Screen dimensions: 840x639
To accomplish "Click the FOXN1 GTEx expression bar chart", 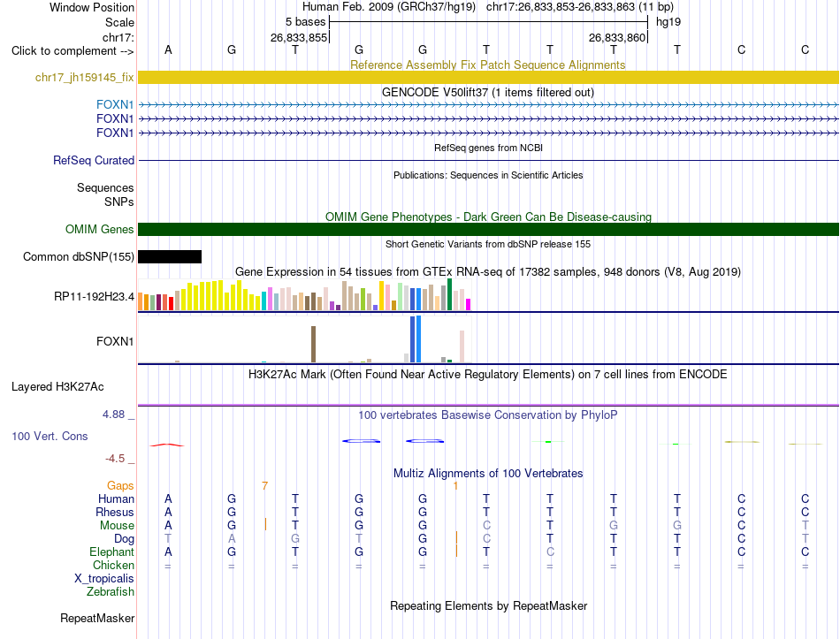I will pyautogui.click(x=304, y=339).
